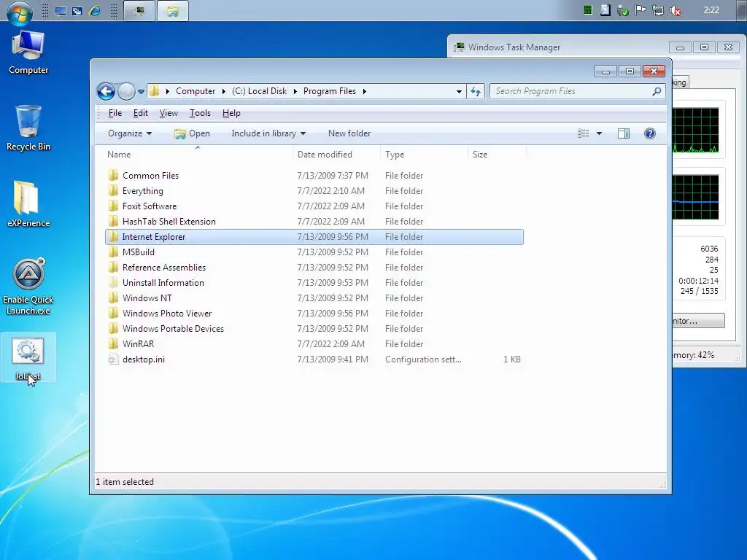
Task: Select the Windows NT folder
Action: pos(314,298)
